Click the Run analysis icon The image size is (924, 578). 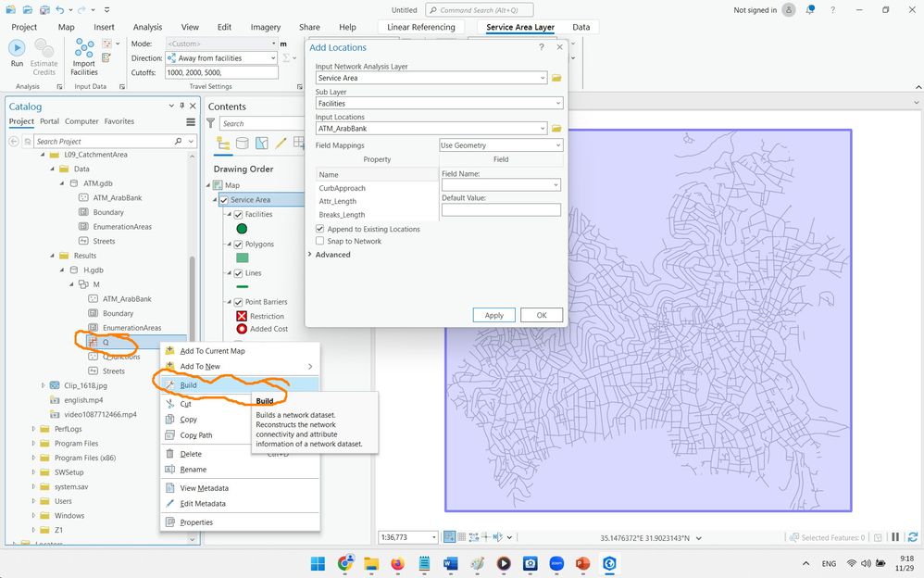17,50
